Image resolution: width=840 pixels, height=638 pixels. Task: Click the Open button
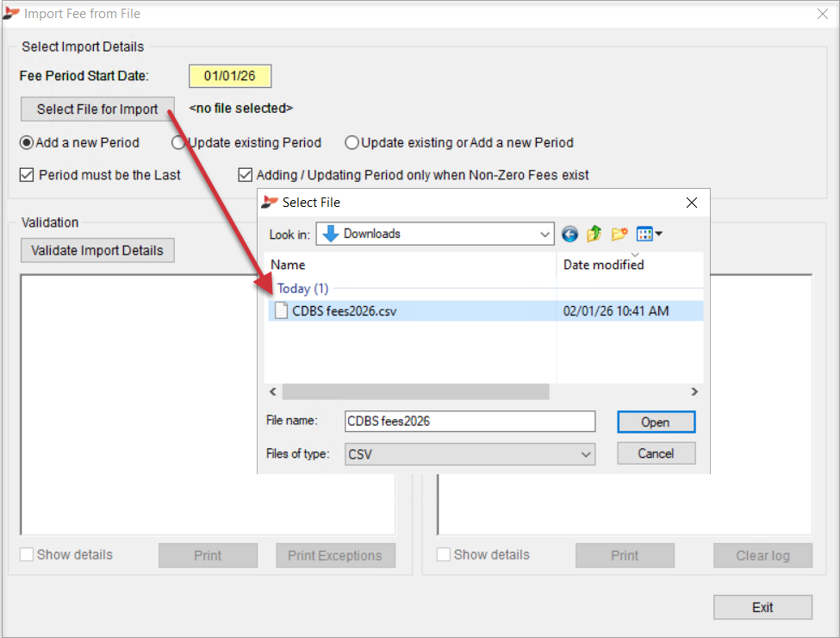(656, 422)
